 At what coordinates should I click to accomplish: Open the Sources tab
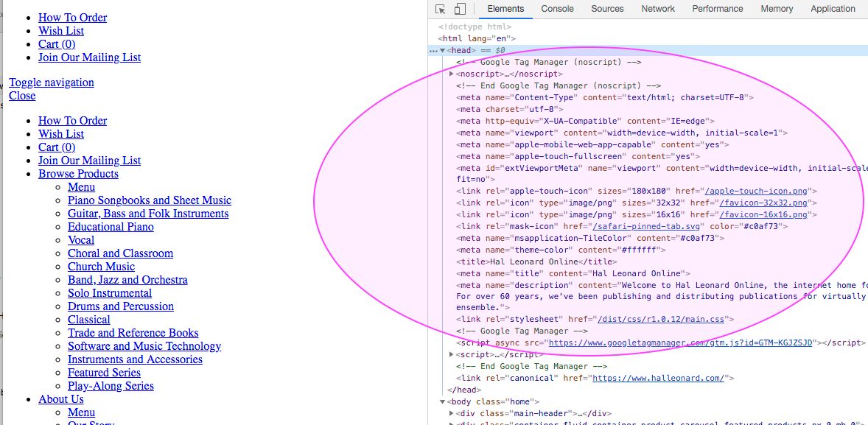point(607,9)
